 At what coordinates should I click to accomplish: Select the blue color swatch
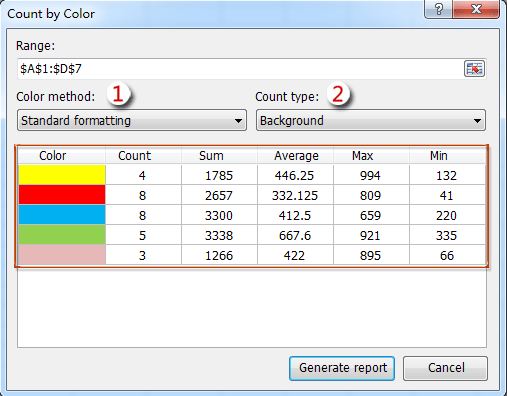tap(62, 215)
